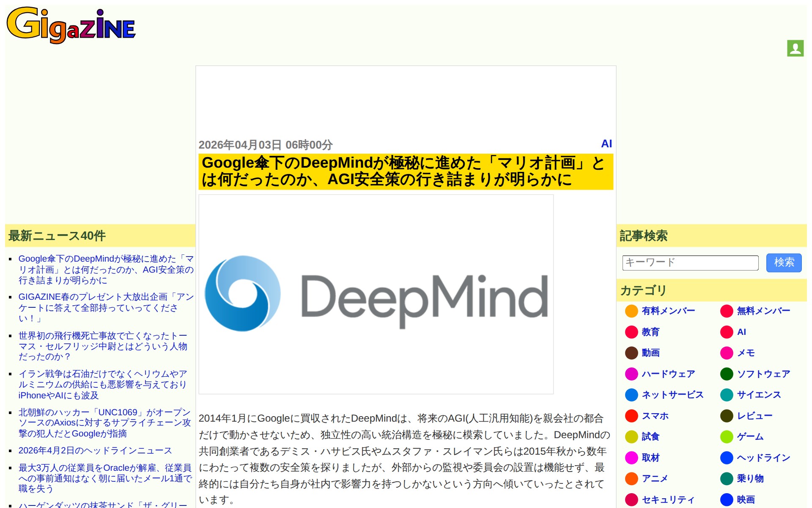The height and width of the screenshot is (508, 812).
Task: Select the olive レビュー category circle
Action: pyautogui.click(x=727, y=416)
